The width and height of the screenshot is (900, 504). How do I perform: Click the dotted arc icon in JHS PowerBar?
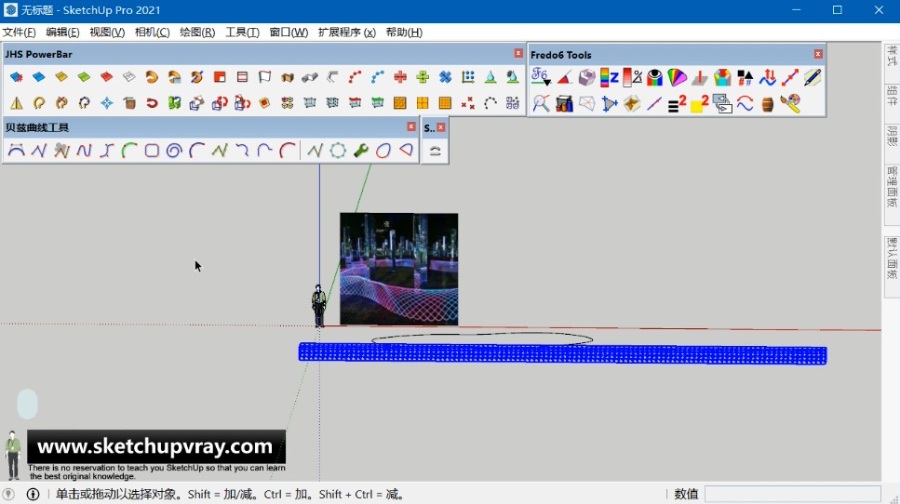click(x=490, y=103)
